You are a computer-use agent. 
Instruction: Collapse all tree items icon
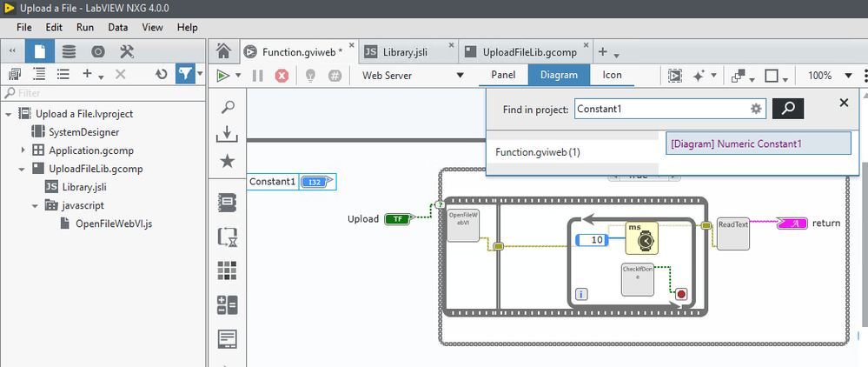click(x=63, y=74)
